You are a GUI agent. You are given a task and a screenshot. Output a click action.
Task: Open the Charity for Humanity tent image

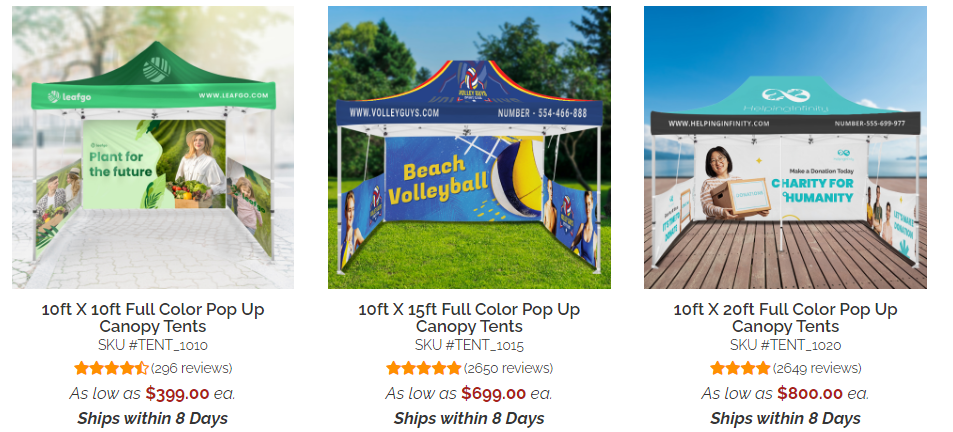(x=785, y=147)
